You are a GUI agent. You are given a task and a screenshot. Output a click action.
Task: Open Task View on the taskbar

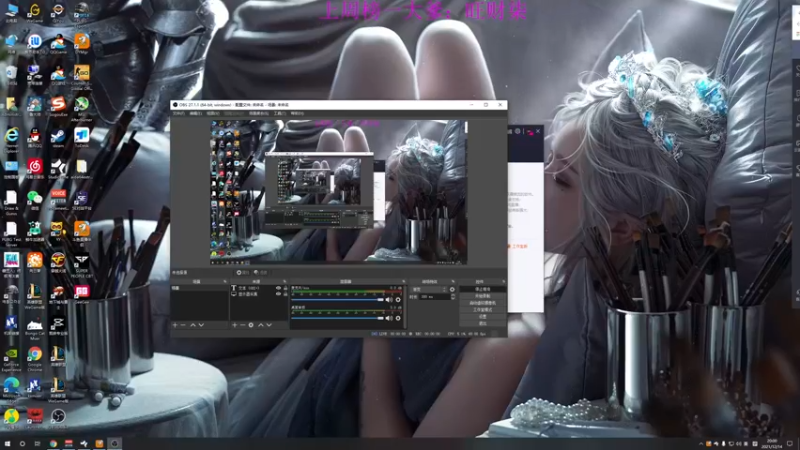click(37, 444)
